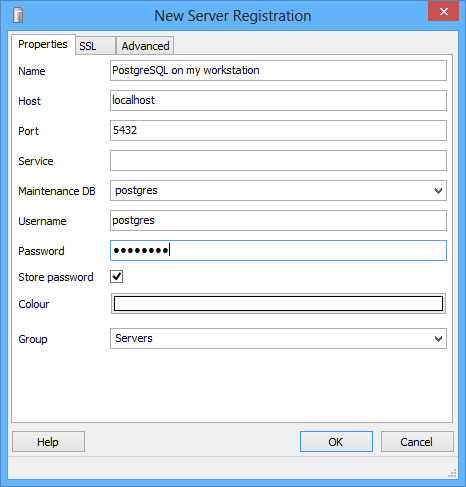Click the Group label
This screenshot has height=487, width=466.
33,339
